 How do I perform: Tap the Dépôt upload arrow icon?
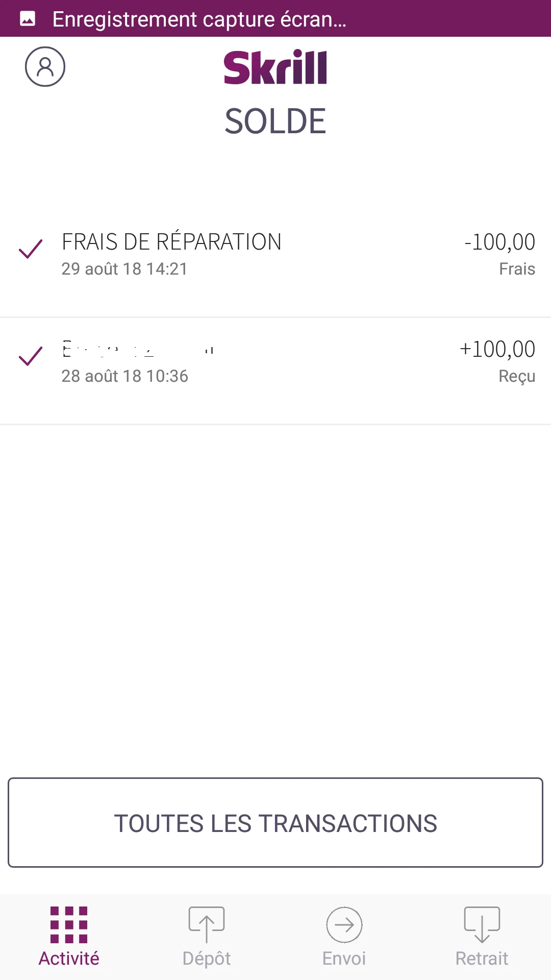207,924
